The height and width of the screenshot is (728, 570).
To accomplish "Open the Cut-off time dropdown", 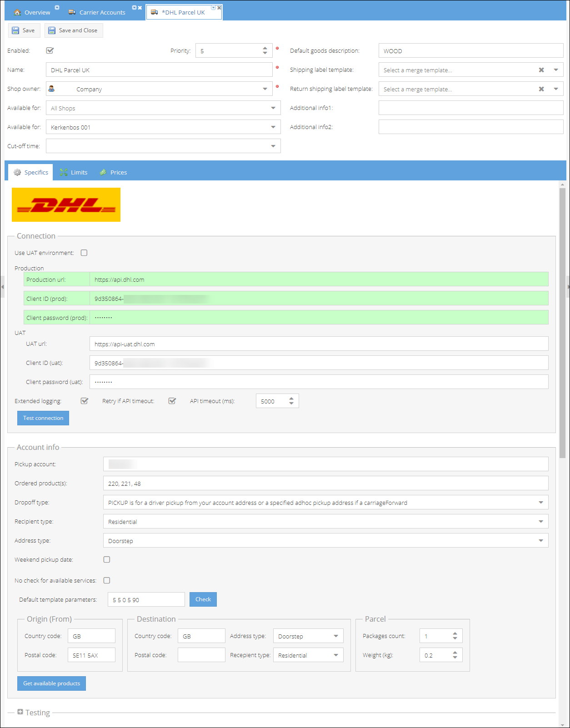I will [x=273, y=146].
